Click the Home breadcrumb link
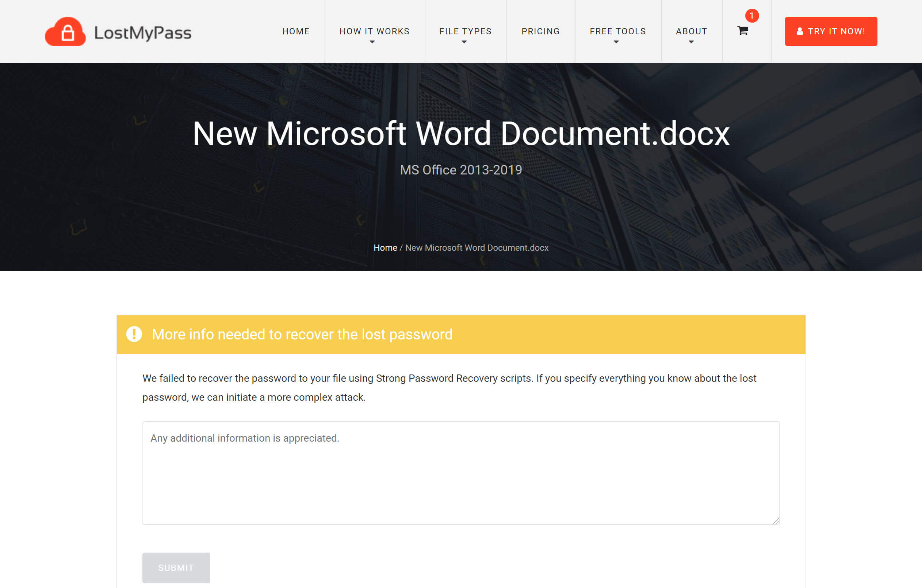The height and width of the screenshot is (588, 922). 385,247
